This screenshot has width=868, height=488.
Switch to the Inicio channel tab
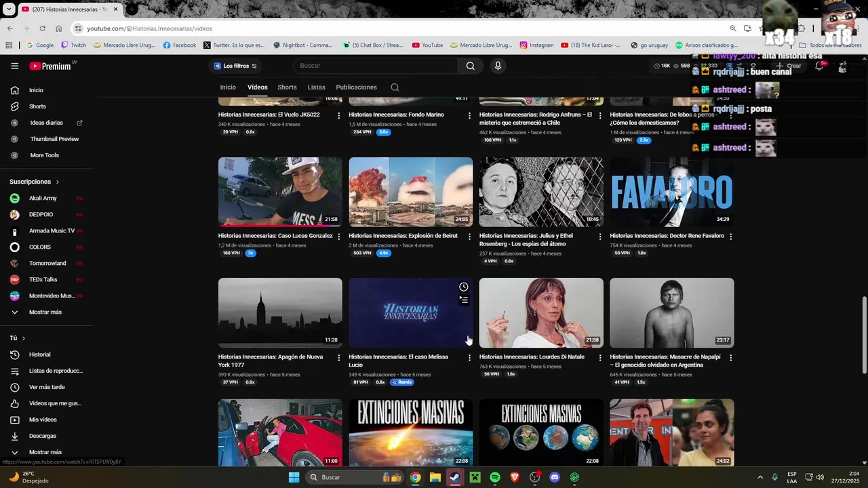pyautogui.click(x=228, y=87)
